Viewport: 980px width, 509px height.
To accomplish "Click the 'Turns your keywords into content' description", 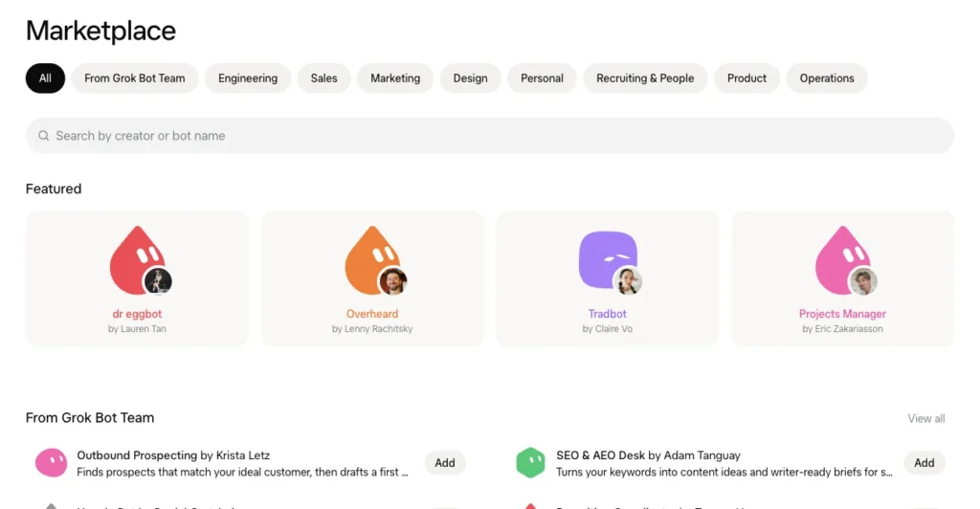I will point(724,472).
